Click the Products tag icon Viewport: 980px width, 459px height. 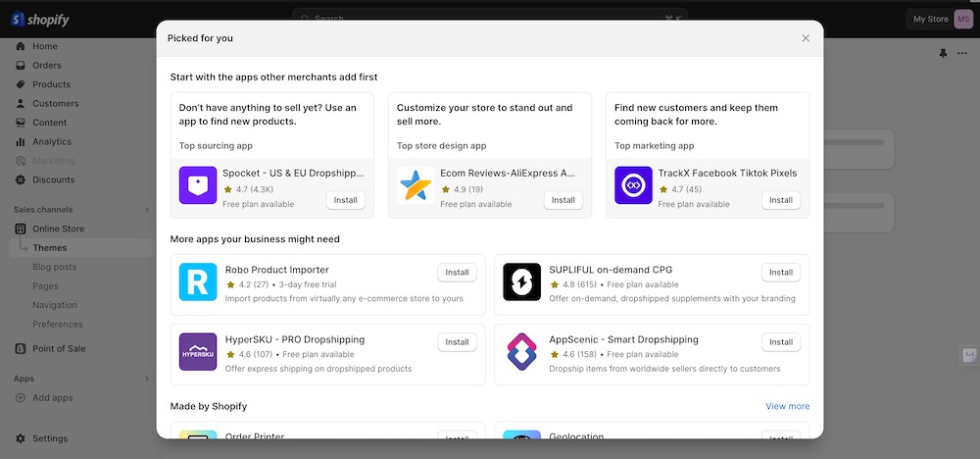point(21,84)
